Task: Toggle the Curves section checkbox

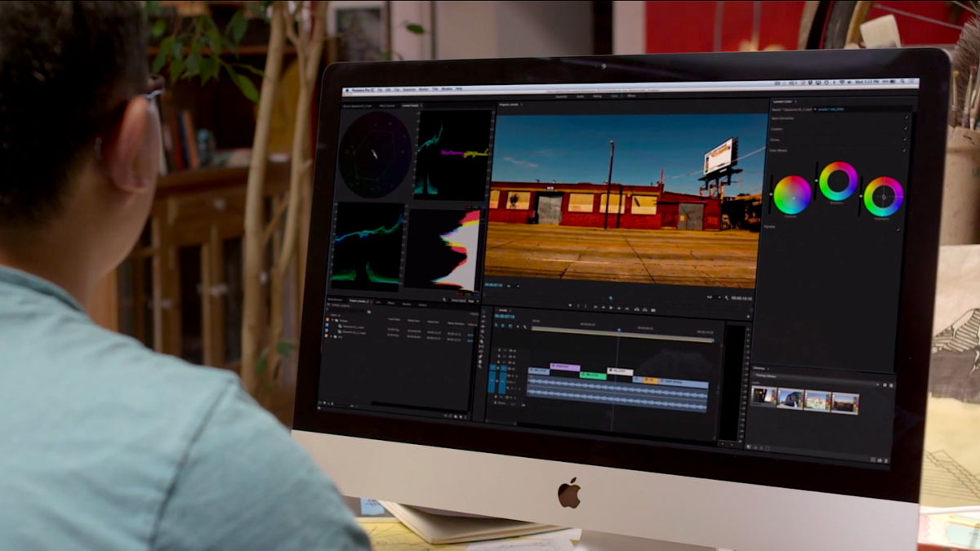Action: [x=905, y=140]
